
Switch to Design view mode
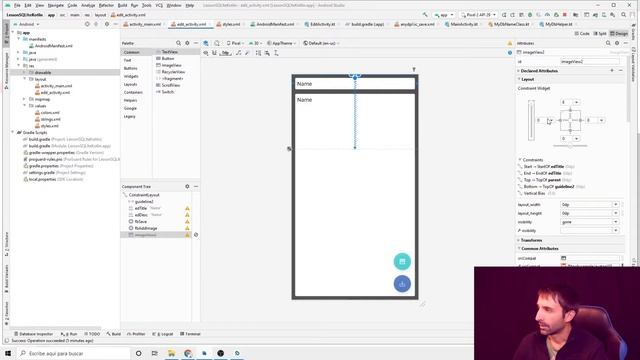pos(619,33)
